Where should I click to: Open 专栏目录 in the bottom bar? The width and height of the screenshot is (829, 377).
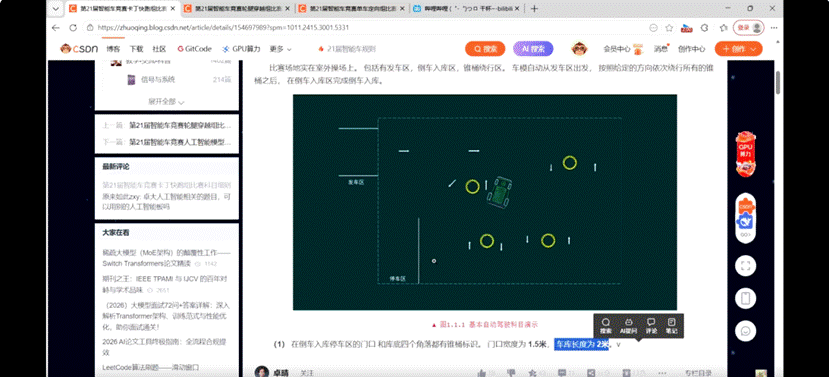coord(697,373)
